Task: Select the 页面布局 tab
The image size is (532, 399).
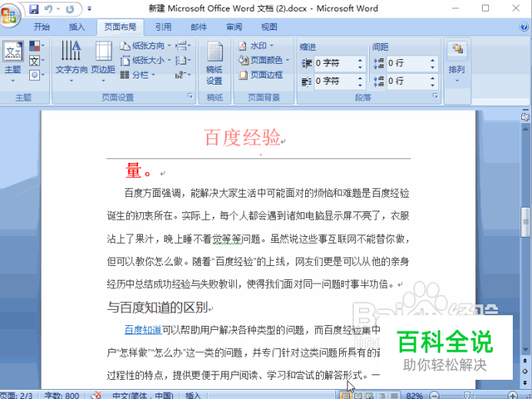Action: 120,27
